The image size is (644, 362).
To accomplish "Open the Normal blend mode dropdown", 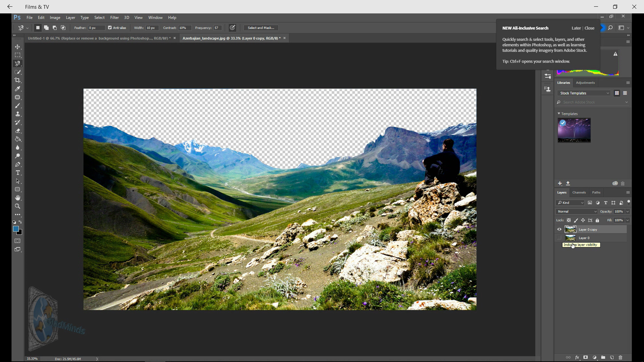I will (x=577, y=212).
